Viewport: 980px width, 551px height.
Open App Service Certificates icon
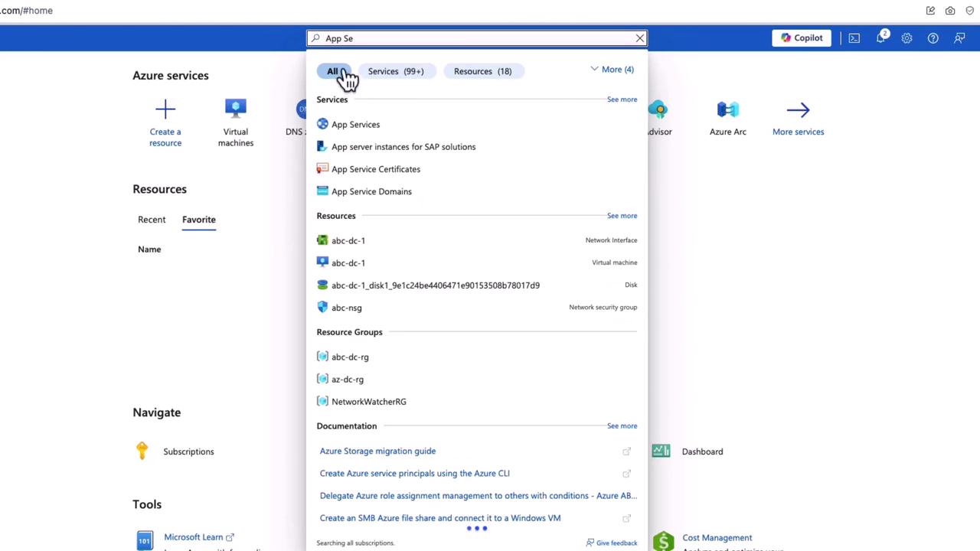322,169
